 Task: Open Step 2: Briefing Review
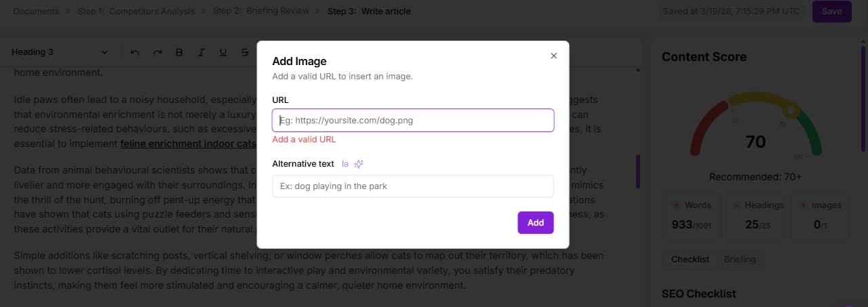pyautogui.click(x=261, y=11)
